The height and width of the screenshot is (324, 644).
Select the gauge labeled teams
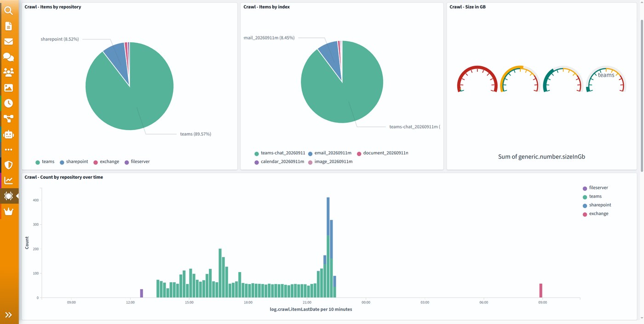point(606,79)
